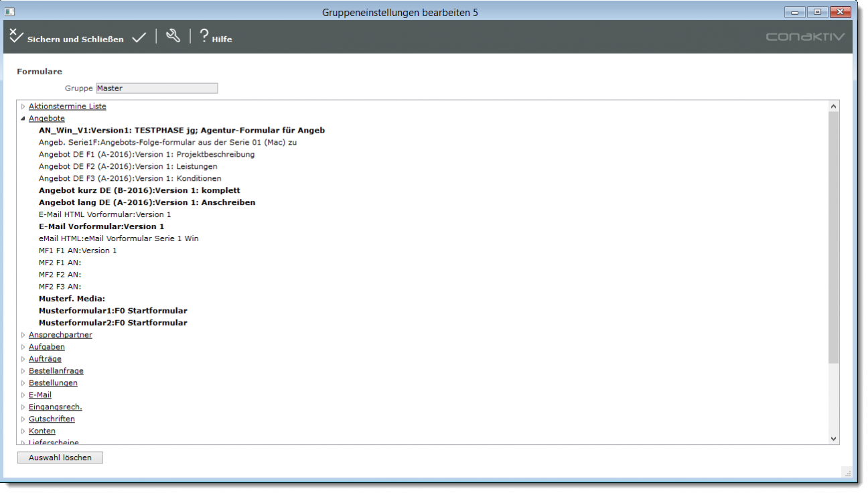
Task: Open the Aufträge category link
Action: [45, 359]
